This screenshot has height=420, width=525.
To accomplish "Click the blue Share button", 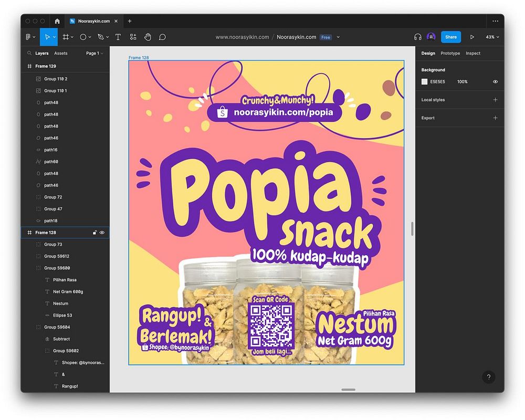I will coord(451,37).
